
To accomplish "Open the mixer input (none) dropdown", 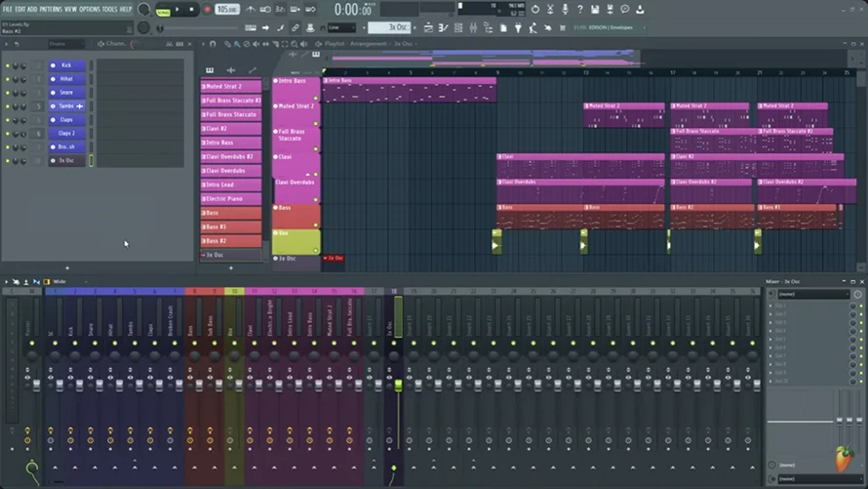I will click(812, 294).
